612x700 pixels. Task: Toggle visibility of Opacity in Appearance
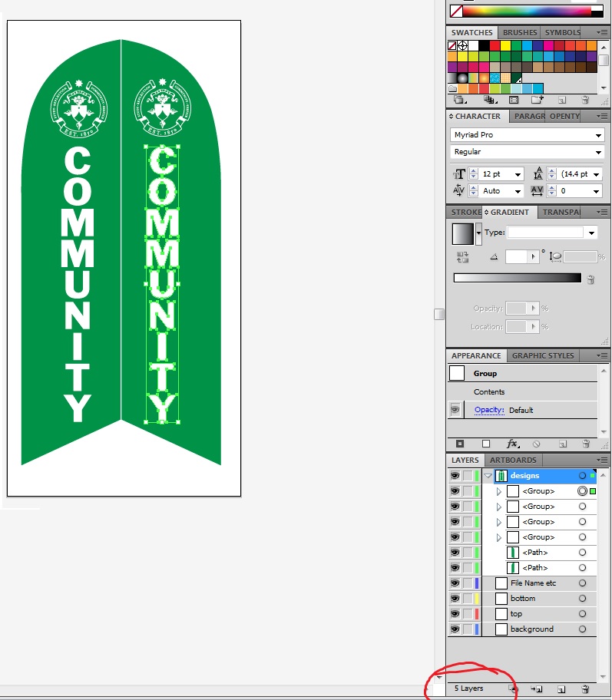tap(455, 410)
